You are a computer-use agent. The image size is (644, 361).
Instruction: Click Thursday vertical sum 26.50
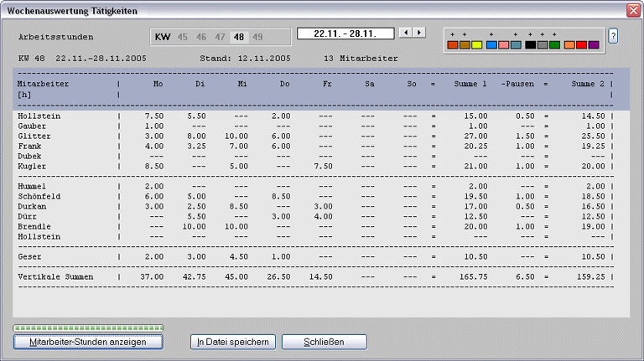click(279, 277)
